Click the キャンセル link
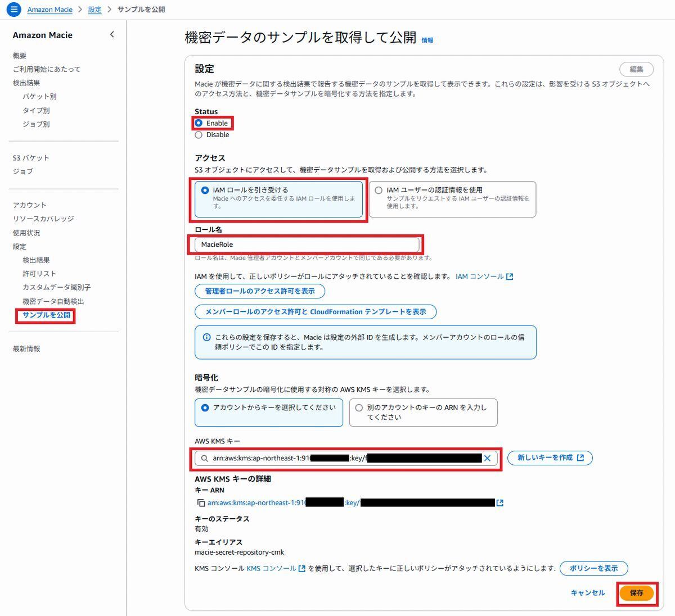The width and height of the screenshot is (675, 616). 588,593
